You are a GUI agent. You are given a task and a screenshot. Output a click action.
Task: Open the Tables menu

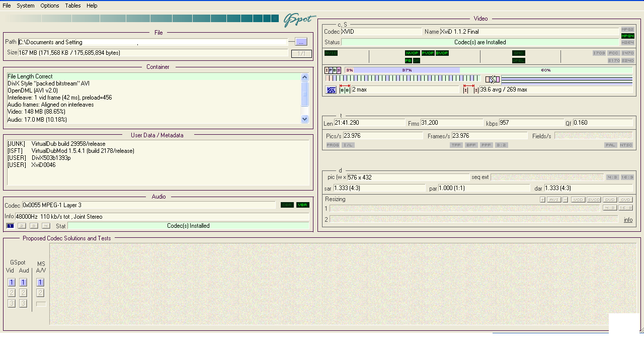[x=73, y=6]
